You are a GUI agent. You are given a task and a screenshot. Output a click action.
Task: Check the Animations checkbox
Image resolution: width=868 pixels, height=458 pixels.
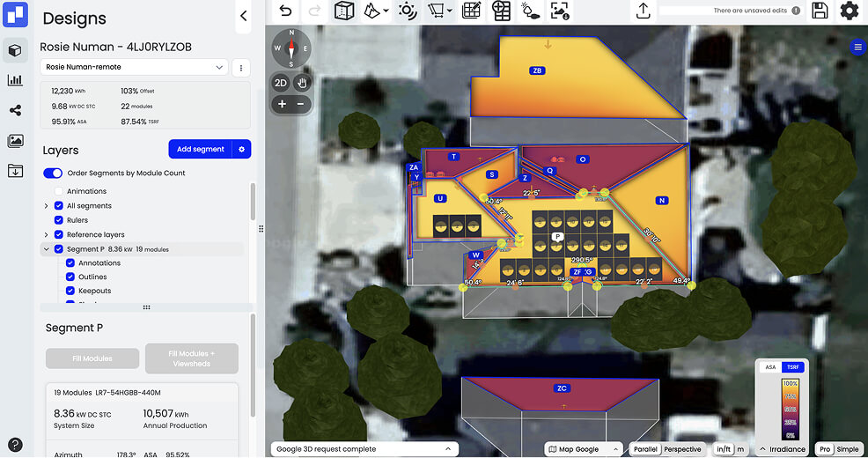tap(59, 191)
